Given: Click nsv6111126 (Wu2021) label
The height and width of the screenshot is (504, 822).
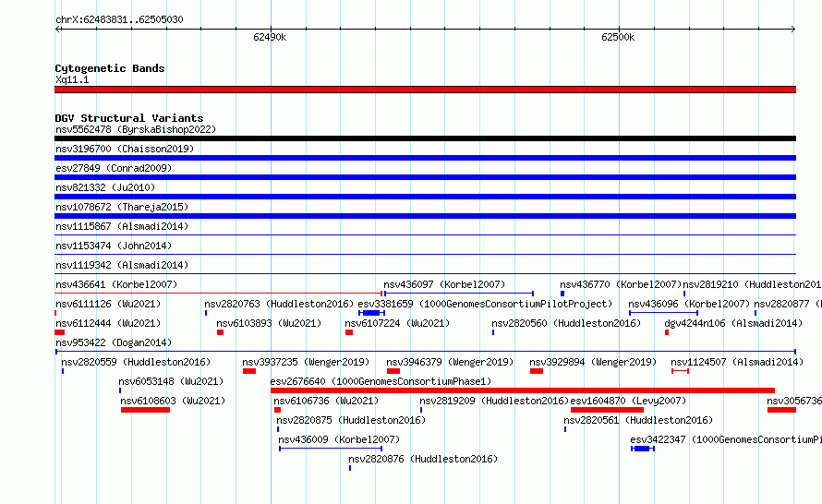Looking at the screenshot, I should [x=108, y=304].
